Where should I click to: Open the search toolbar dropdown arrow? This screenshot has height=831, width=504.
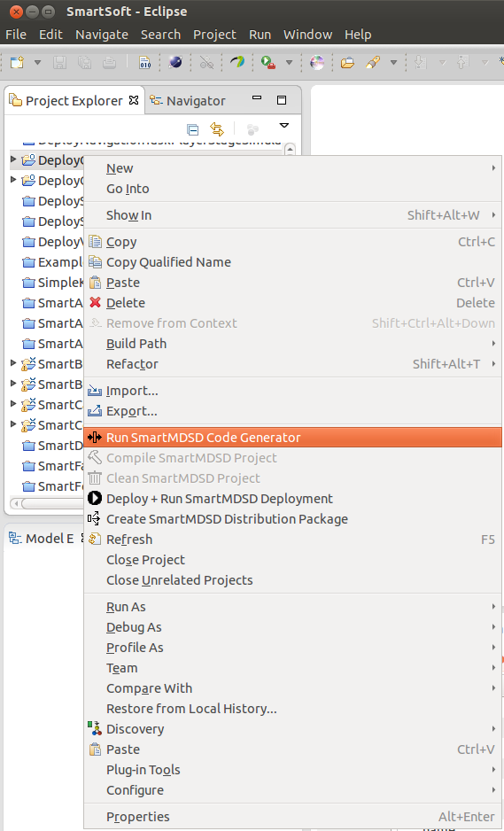(394, 63)
